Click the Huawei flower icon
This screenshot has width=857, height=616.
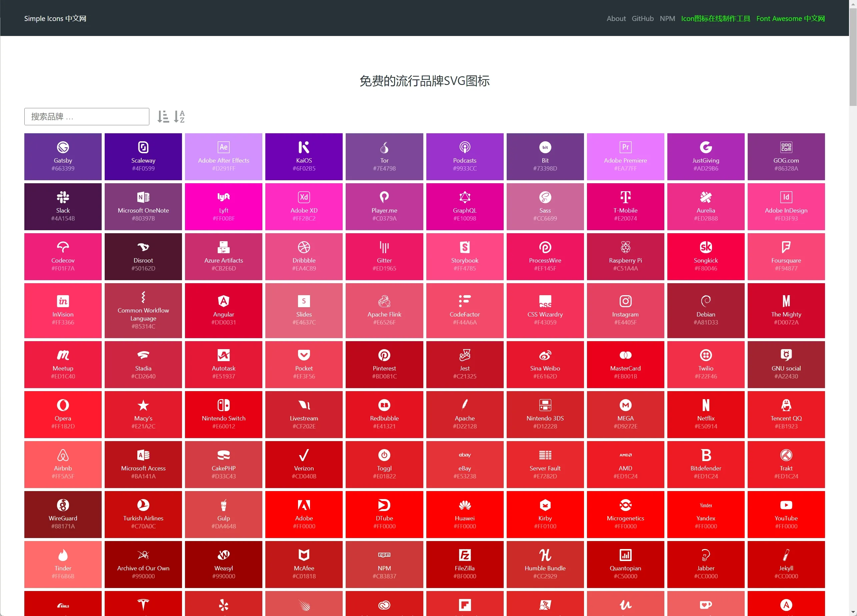point(465,505)
